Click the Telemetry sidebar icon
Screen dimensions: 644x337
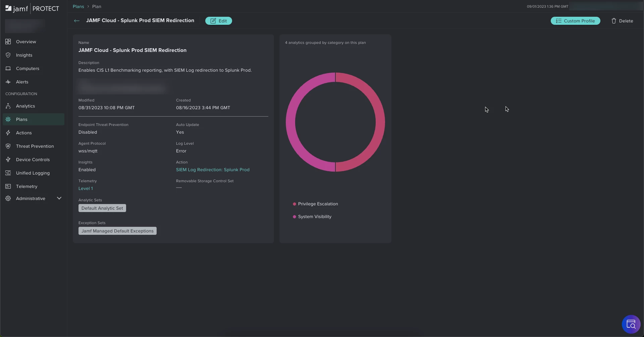point(8,186)
